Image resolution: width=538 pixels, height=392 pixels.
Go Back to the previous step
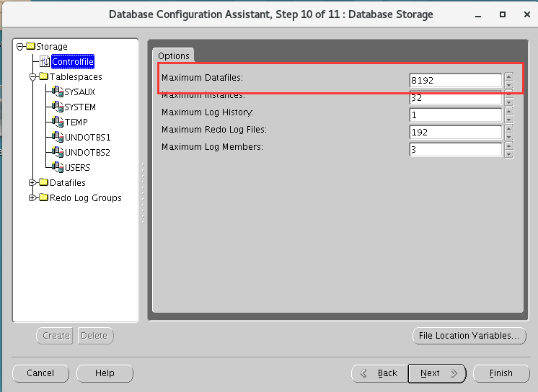click(x=379, y=373)
